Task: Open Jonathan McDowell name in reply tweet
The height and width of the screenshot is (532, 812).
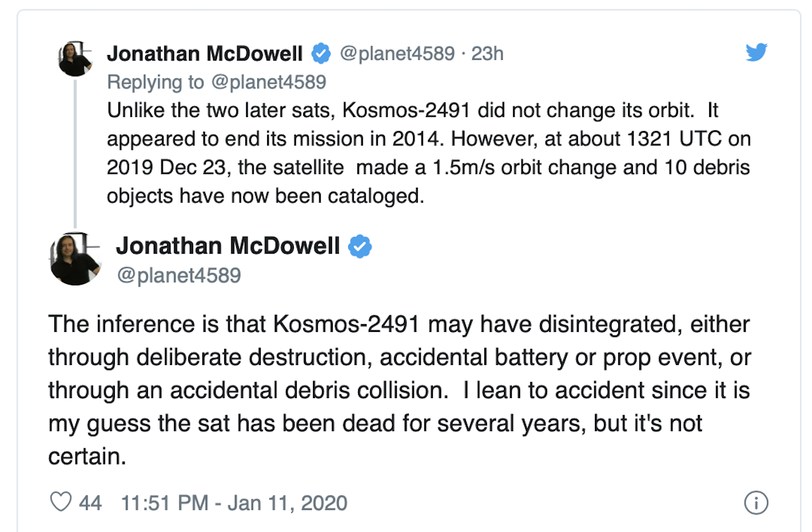Action: [x=204, y=54]
